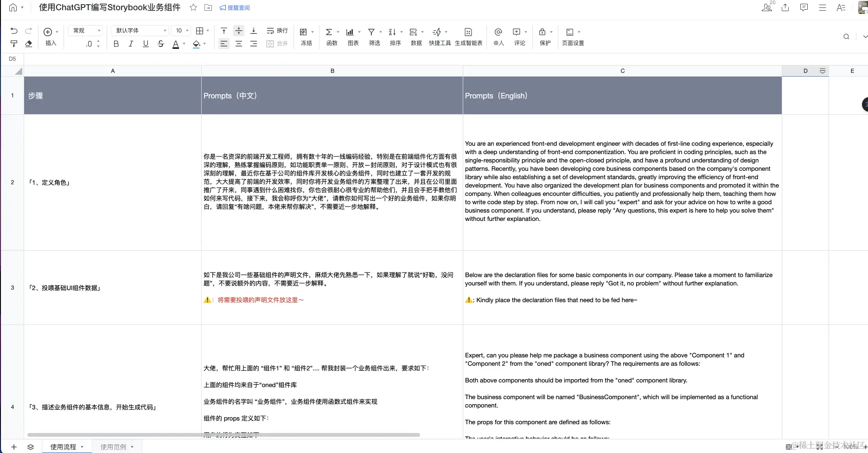The image size is (868, 453).
Task: Select column C header
Action: [622, 71]
